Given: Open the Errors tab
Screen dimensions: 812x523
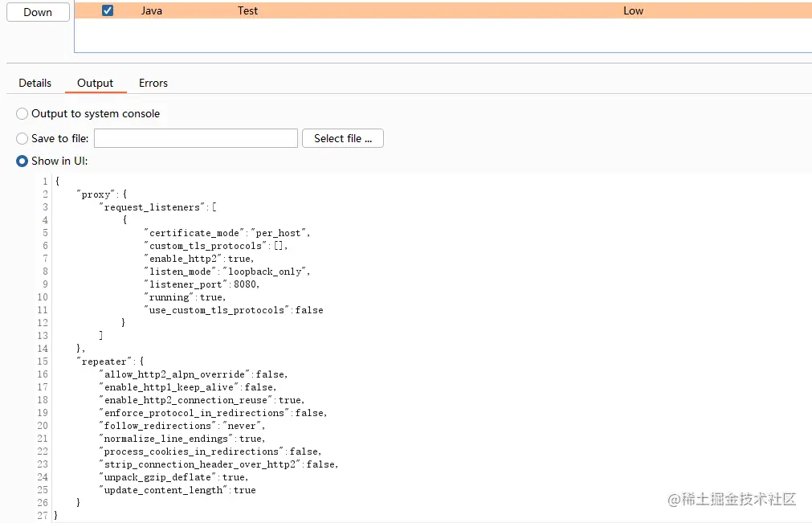Looking at the screenshot, I should [x=153, y=83].
